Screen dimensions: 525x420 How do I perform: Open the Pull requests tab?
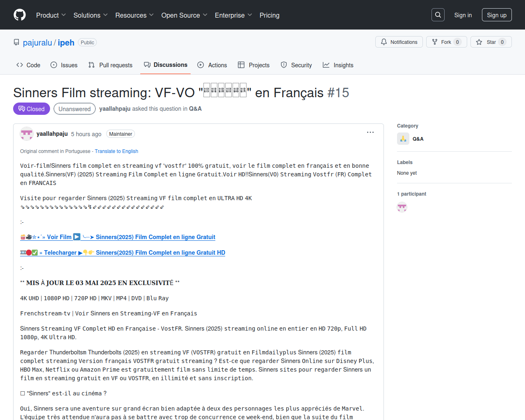(x=110, y=65)
